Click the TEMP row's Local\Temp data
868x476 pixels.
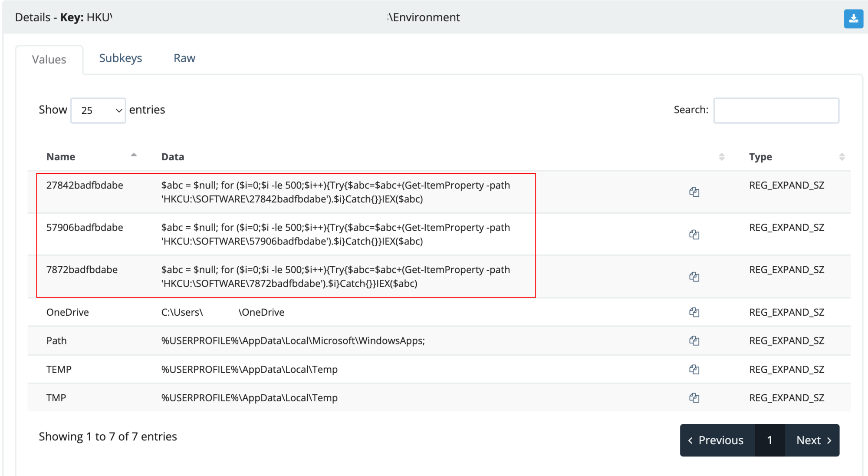coord(250,369)
